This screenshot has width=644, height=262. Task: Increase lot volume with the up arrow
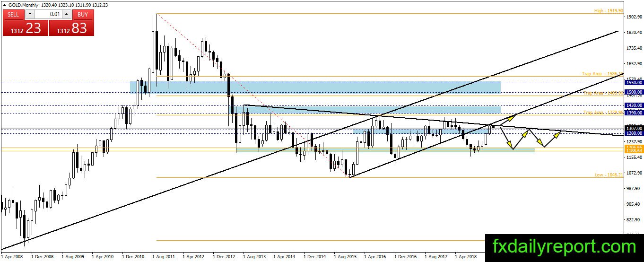[67, 14]
